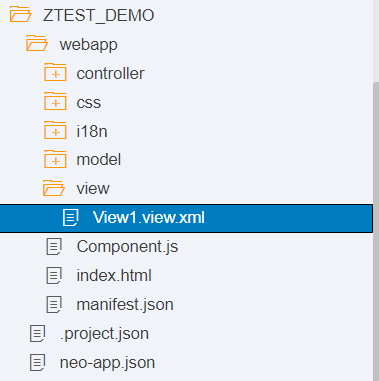379x381 pixels.
Task: Expand the model folder plus icon
Action: [55, 160]
